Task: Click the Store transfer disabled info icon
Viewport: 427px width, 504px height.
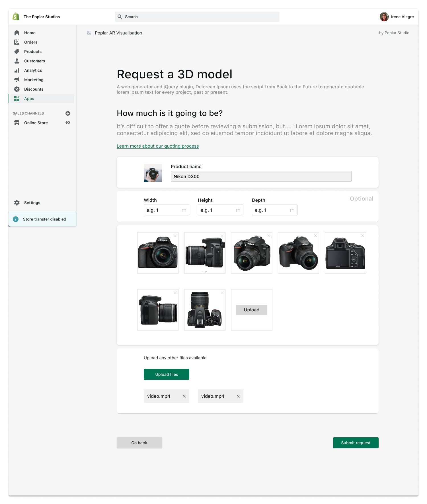Action: pos(16,219)
